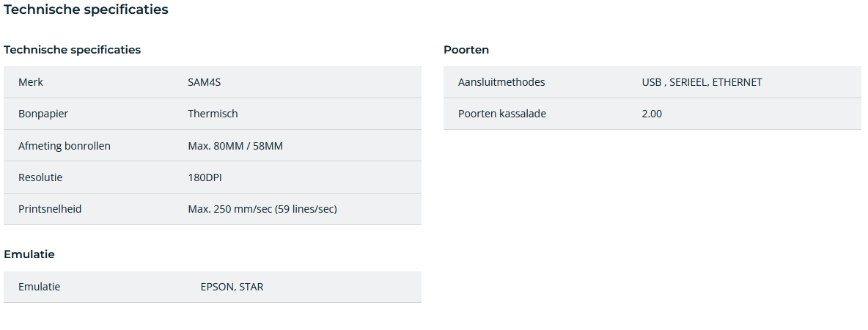The height and width of the screenshot is (330, 868).
Task: Click the Merk row label
Action: 31,82
